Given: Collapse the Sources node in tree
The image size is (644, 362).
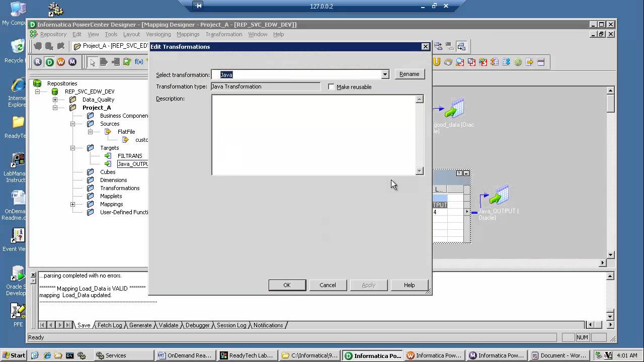Looking at the screenshot, I should point(72,124).
